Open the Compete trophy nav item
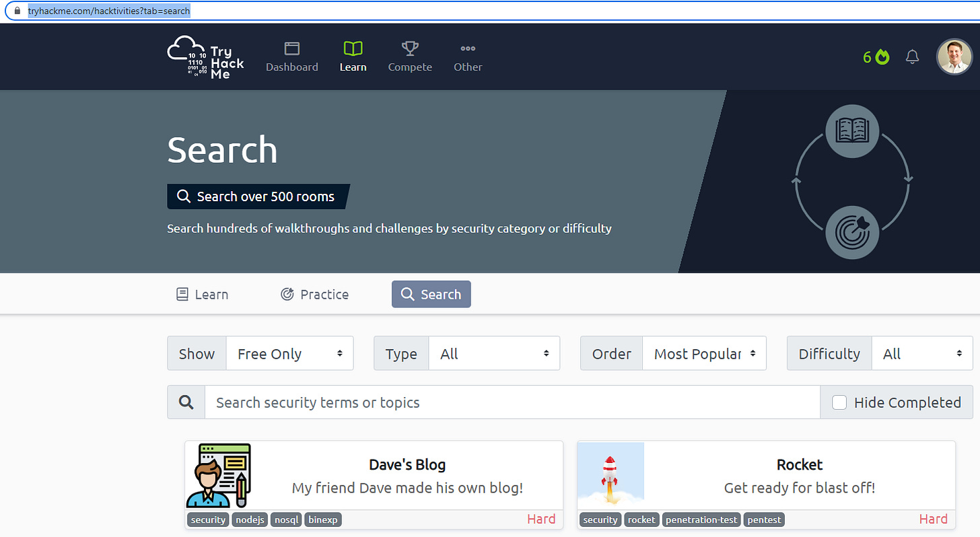This screenshot has width=980, height=537. coord(410,57)
